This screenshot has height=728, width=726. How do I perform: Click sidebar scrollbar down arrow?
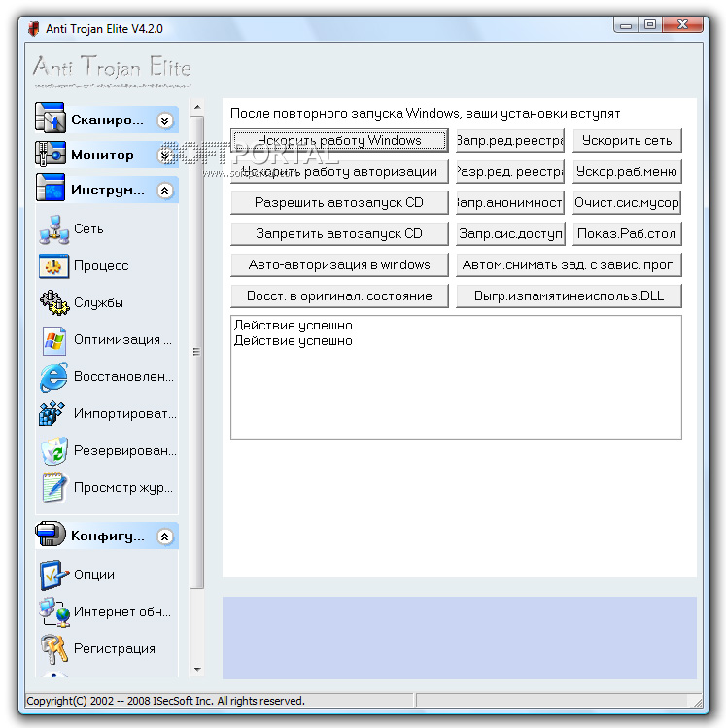pyautogui.click(x=197, y=669)
